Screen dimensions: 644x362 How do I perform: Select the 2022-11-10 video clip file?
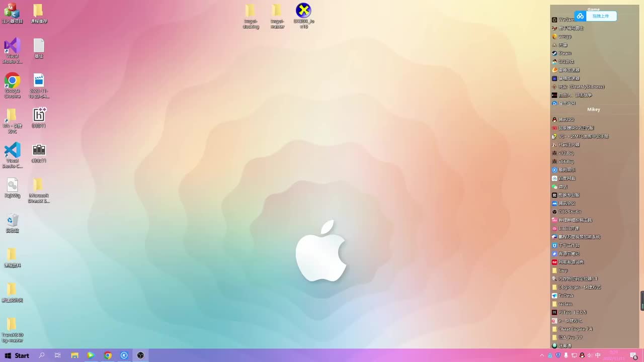pyautogui.click(x=39, y=85)
